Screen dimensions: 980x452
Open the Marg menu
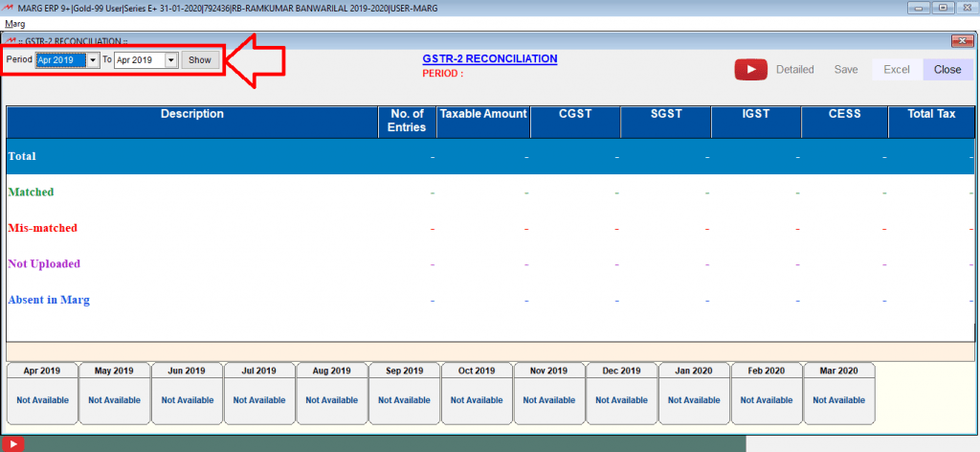pyautogui.click(x=15, y=24)
